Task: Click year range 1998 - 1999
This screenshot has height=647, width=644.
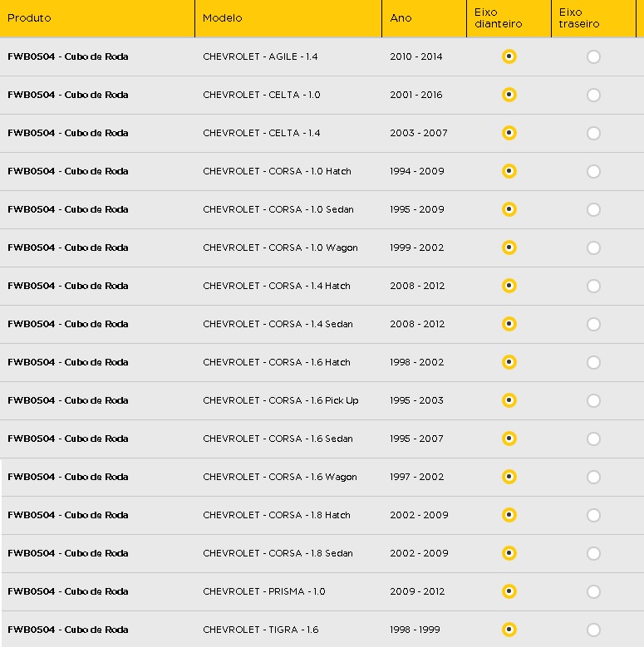Action: tap(415, 630)
